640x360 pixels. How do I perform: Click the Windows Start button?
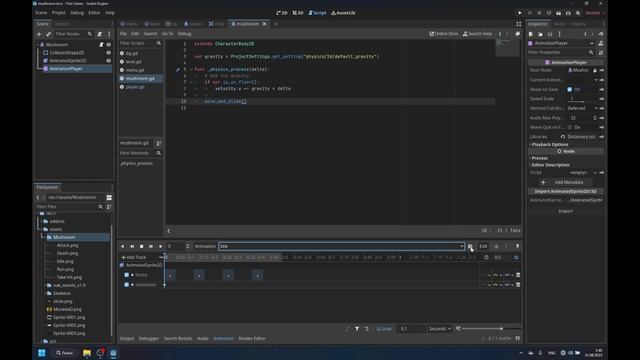coord(42,353)
